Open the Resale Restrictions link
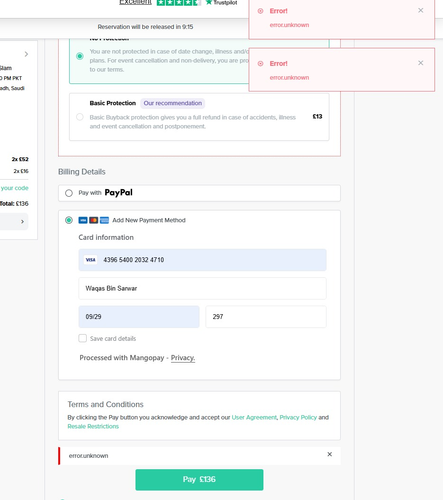Screen dimensions: 443x500 (x=93, y=426)
